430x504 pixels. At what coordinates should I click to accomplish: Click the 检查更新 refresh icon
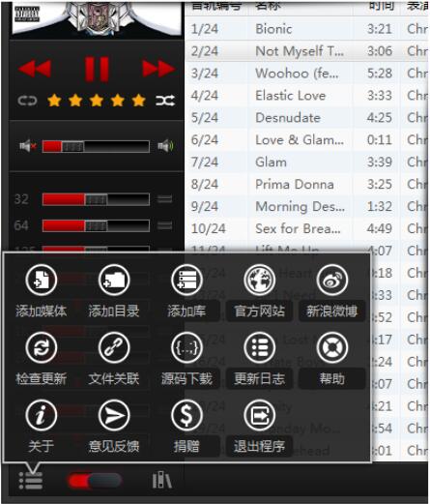(x=42, y=347)
